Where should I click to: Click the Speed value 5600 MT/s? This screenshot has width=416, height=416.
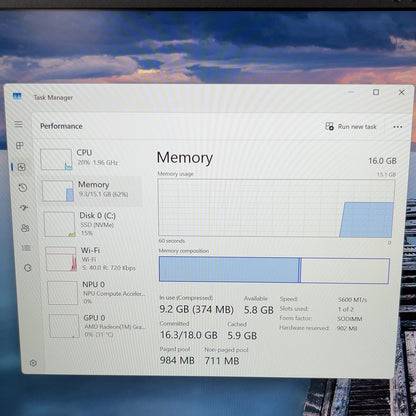(x=352, y=300)
